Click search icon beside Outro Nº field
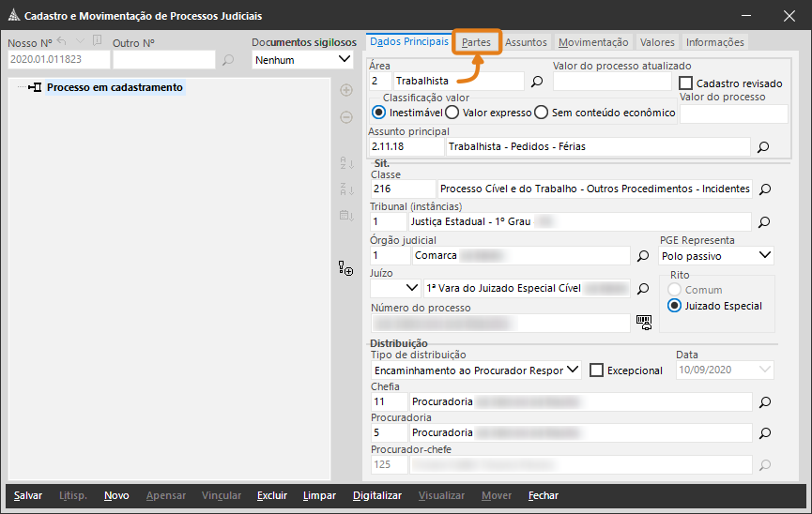Viewport: 812px width, 514px height. tap(228, 60)
